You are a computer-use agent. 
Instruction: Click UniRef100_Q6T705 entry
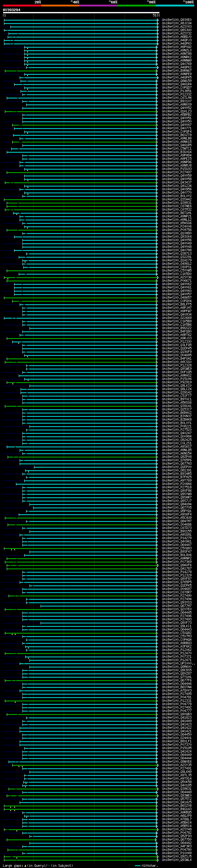point(177,507)
